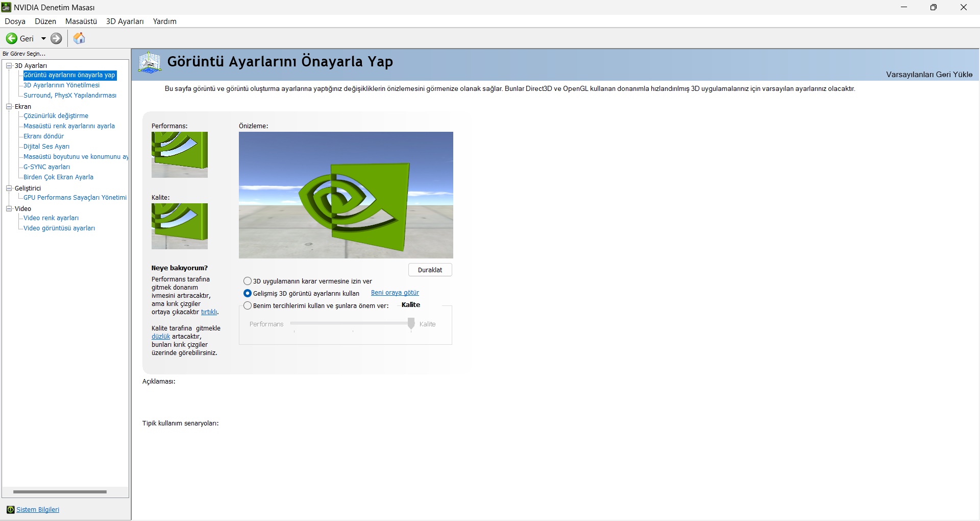
Task: Select Görüntü ayarlarını önayarla yap tree item
Action: (69, 75)
